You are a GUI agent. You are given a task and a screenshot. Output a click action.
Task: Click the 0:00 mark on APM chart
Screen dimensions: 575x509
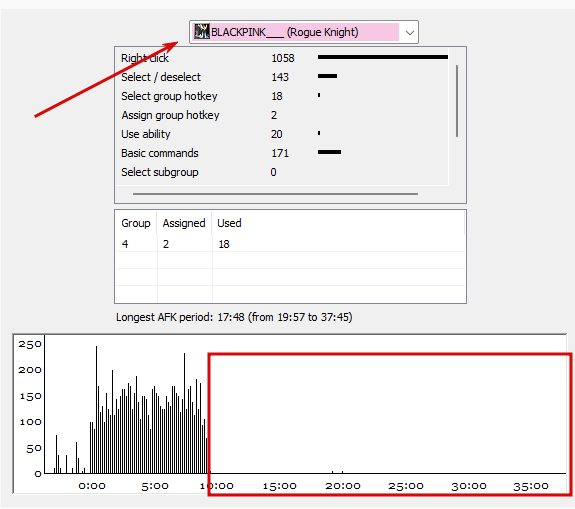92,486
